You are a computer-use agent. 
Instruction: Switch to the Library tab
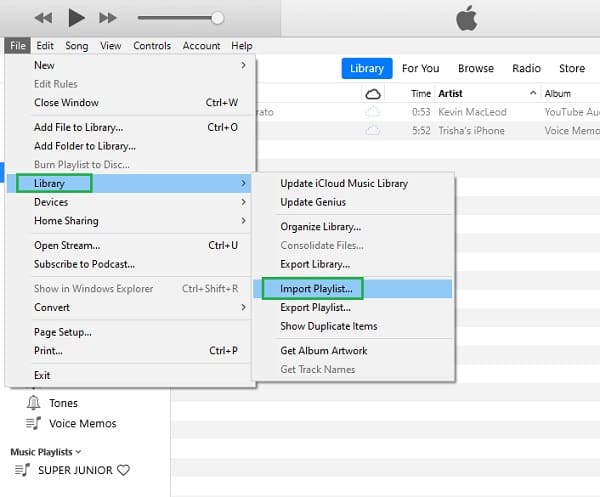coord(367,68)
